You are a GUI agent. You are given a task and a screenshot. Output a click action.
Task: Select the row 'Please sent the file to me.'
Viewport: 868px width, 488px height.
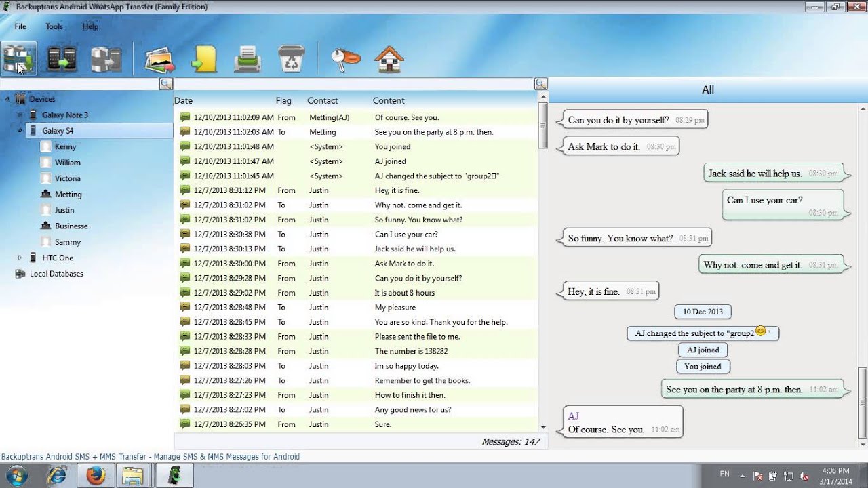pyautogui.click(x=356, y=337)
